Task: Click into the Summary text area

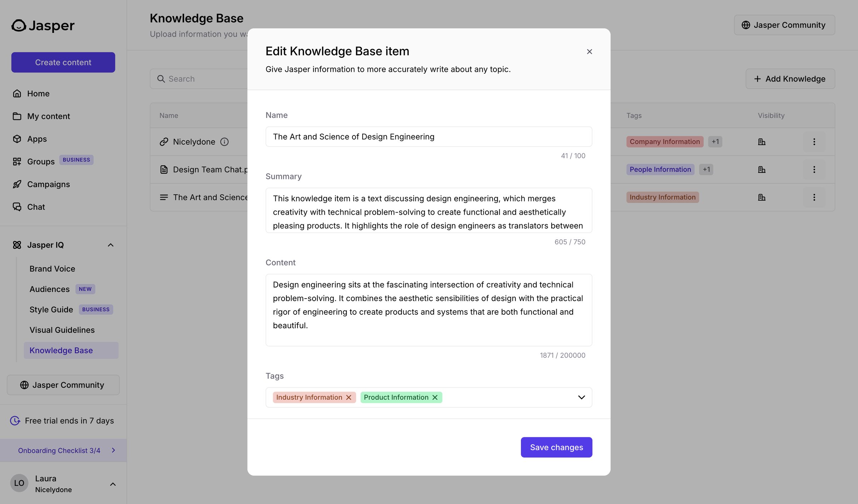Action: pos(429,210)
